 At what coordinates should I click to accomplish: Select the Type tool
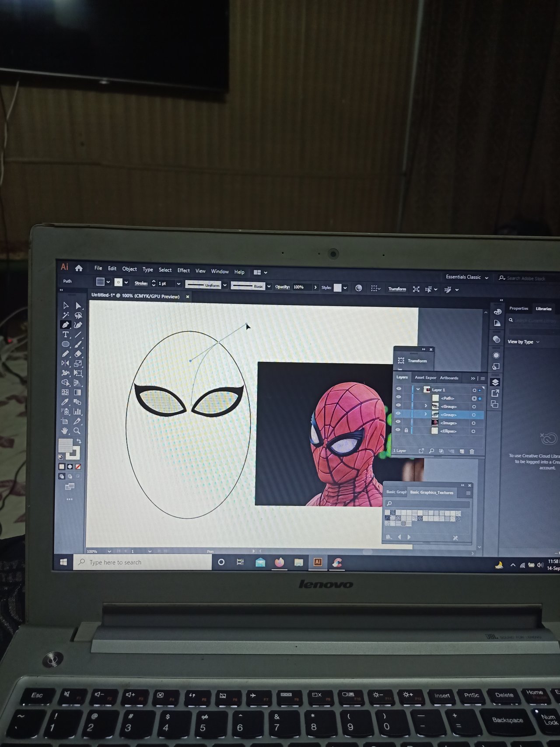pos(66,334)
